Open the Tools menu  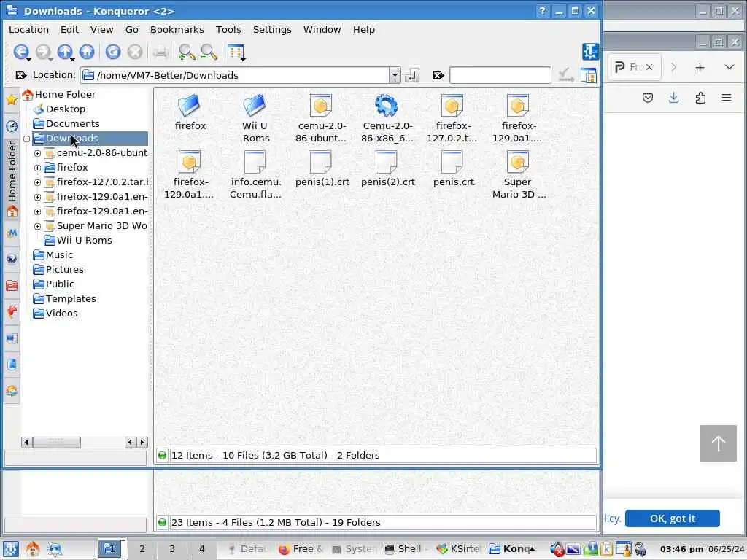pos(228,29)
